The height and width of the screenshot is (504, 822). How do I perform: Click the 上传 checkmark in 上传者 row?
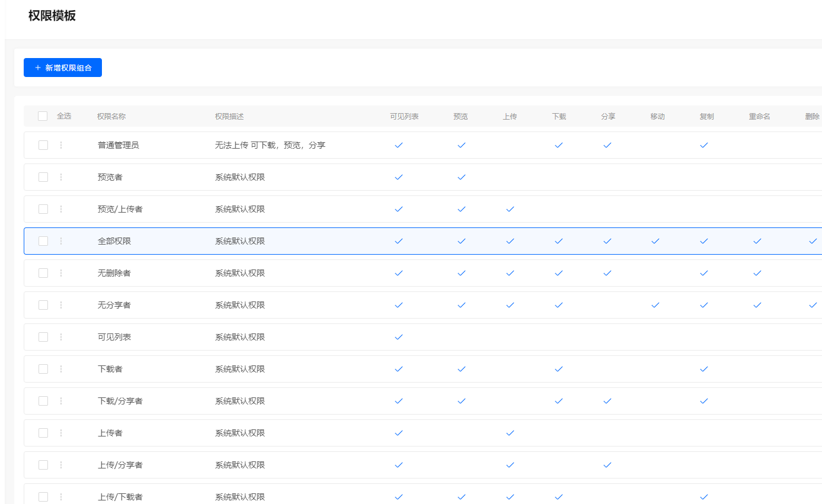click(510, 433)
